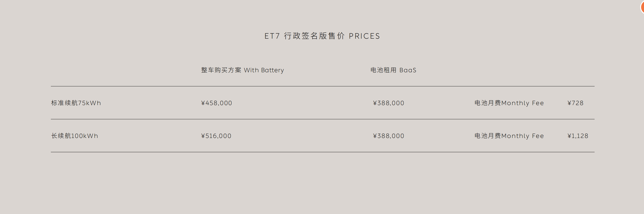Image resolution: width=644 pixels, height=214 pixels.
Task: Click the ¥458,000 with-battery price
Action: pos(217,103)
